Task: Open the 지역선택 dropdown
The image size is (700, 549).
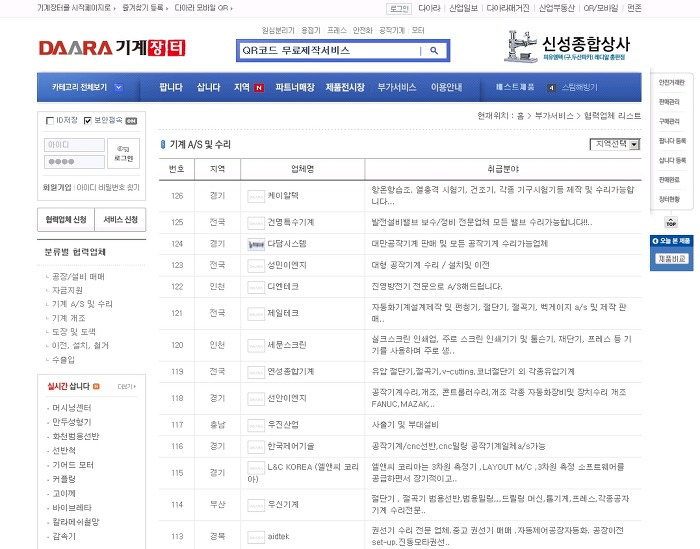Action: (x=615, y=144)
